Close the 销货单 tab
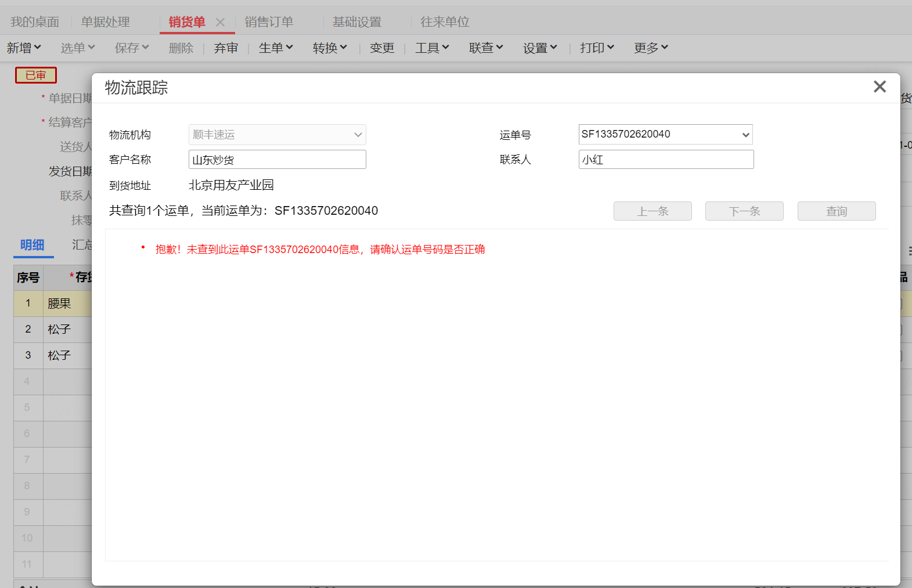Screen dimensions: 912x588 [x=220, y=22]
